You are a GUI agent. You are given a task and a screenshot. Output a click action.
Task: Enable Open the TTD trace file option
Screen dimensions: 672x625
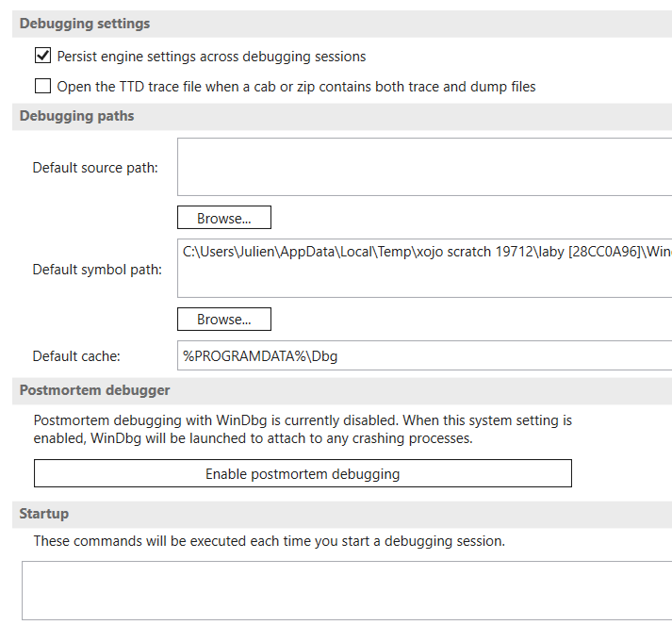[42, 86]
